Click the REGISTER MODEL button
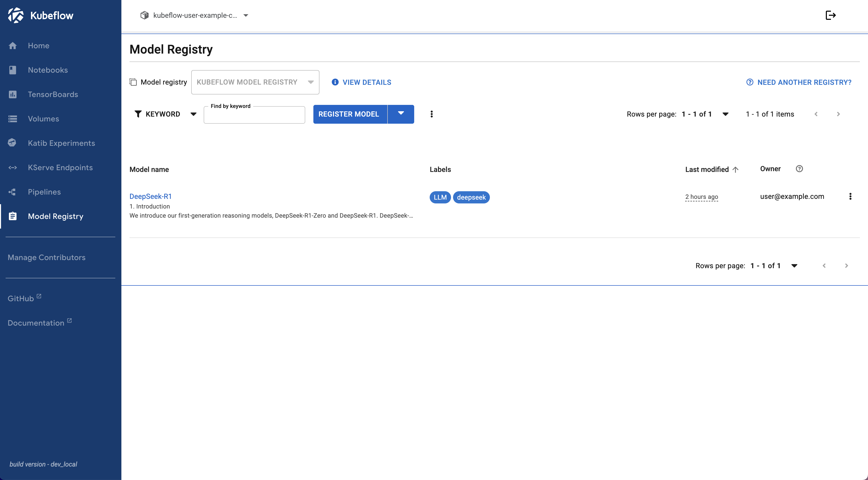The height and width of the screenshot is (480, 868). [349, 114]
